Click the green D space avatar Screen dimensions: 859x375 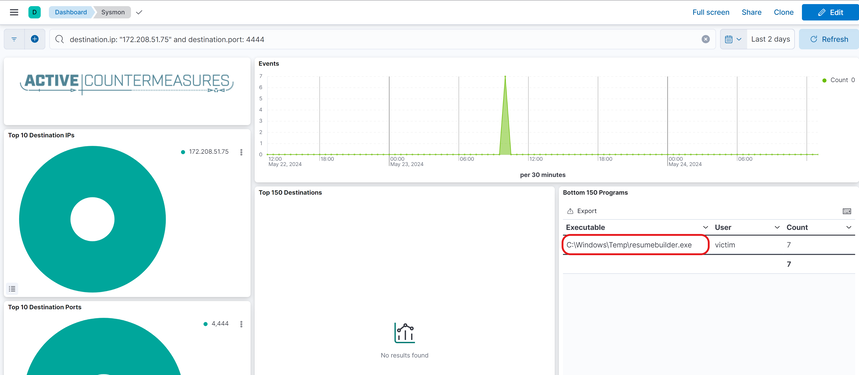click(35, 12)
